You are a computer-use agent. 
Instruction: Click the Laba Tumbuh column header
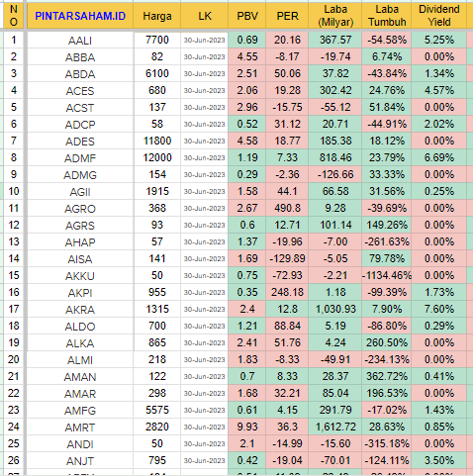(x=387, y=16)
